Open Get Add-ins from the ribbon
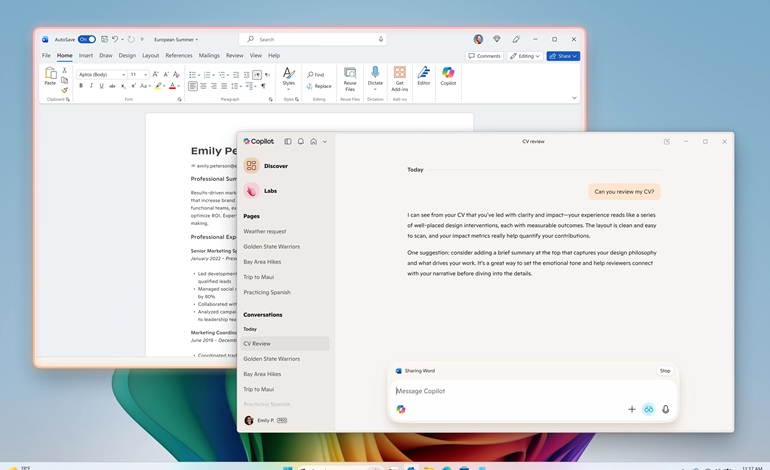This screenshot has height=470, width=770. click(x=400, y=76)
